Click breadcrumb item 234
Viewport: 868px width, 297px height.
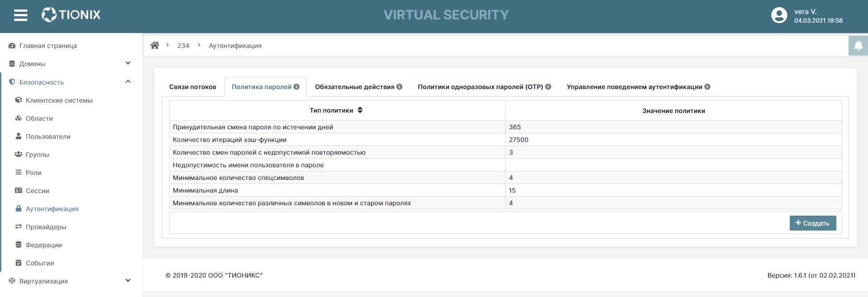pyautogui.click(x=183, y=46)
